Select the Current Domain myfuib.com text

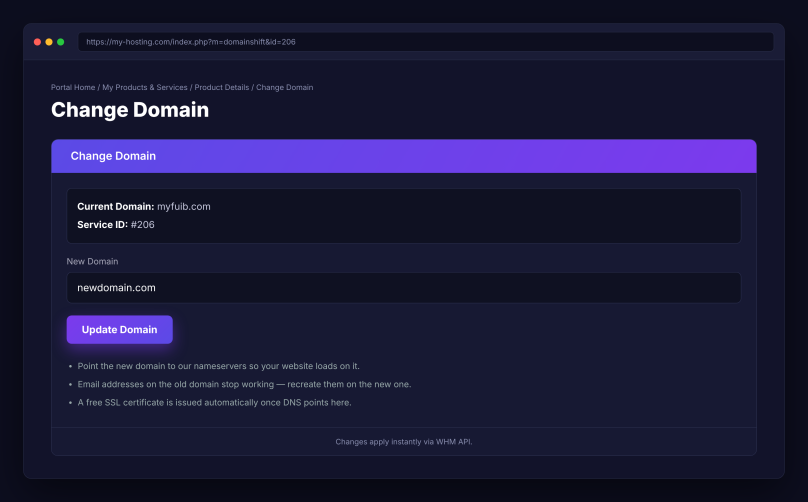pos(144,206)
